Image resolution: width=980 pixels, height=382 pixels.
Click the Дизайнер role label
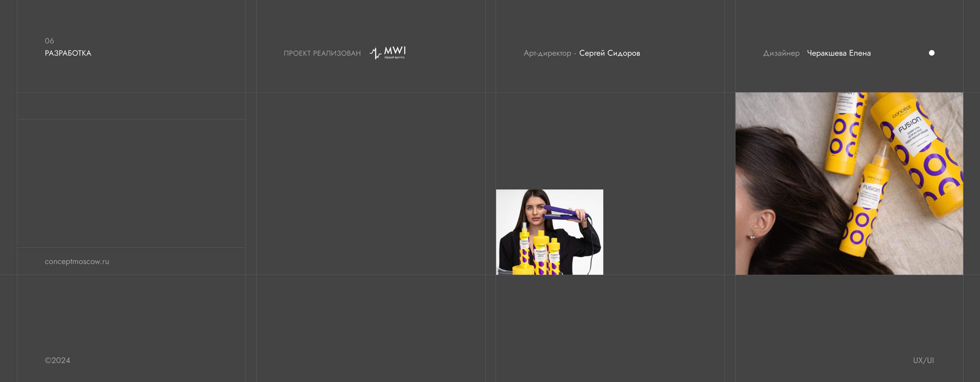tap(781, 53)
